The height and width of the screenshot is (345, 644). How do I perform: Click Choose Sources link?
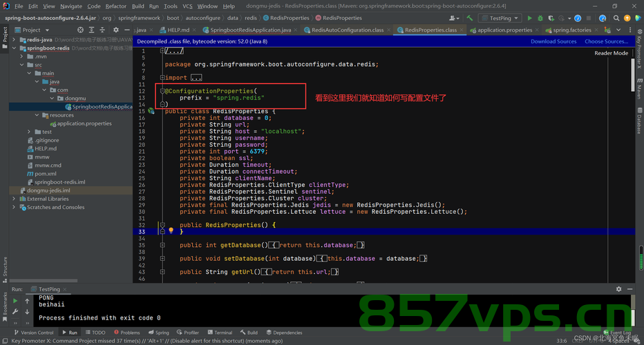606,41
